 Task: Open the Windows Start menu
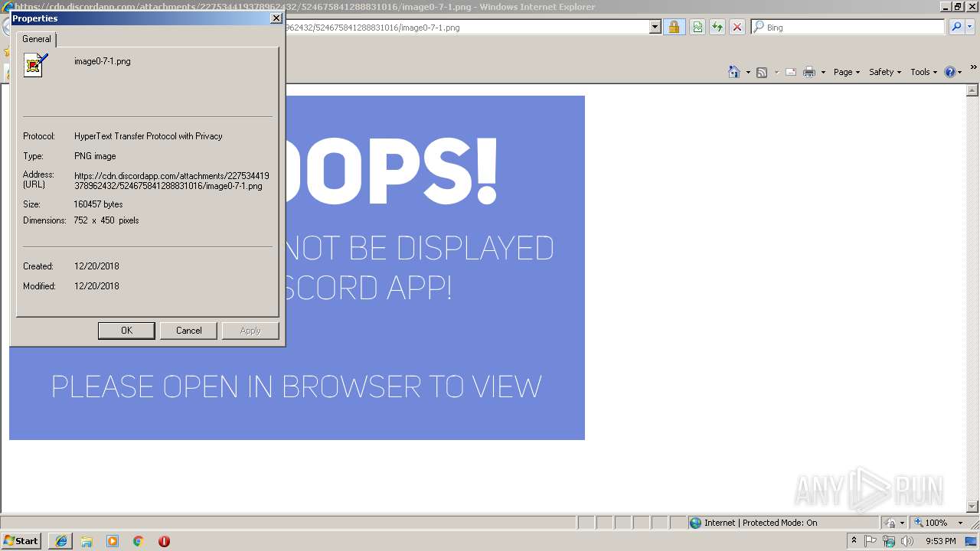pyautogui.click(x=21, y=541)
